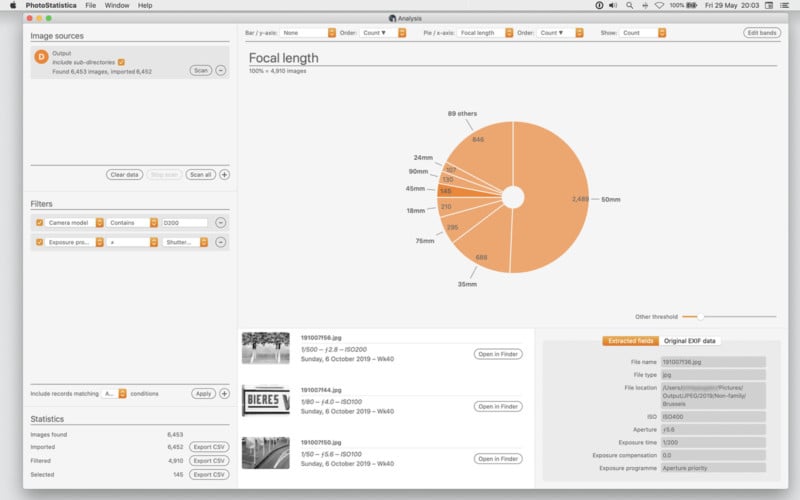Open the matching conditions dropdown

pyautogui.click(x=114, y=393)
